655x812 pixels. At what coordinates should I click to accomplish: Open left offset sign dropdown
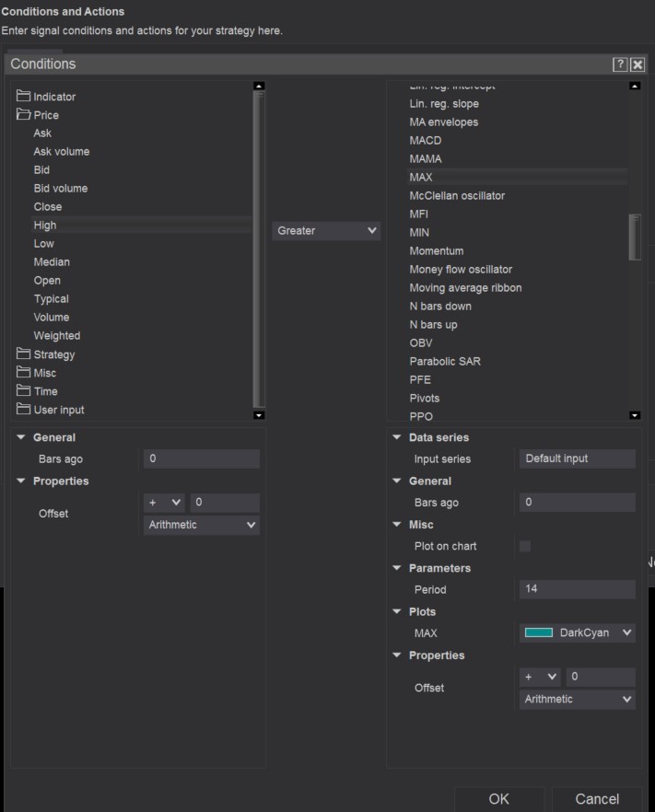164,503
